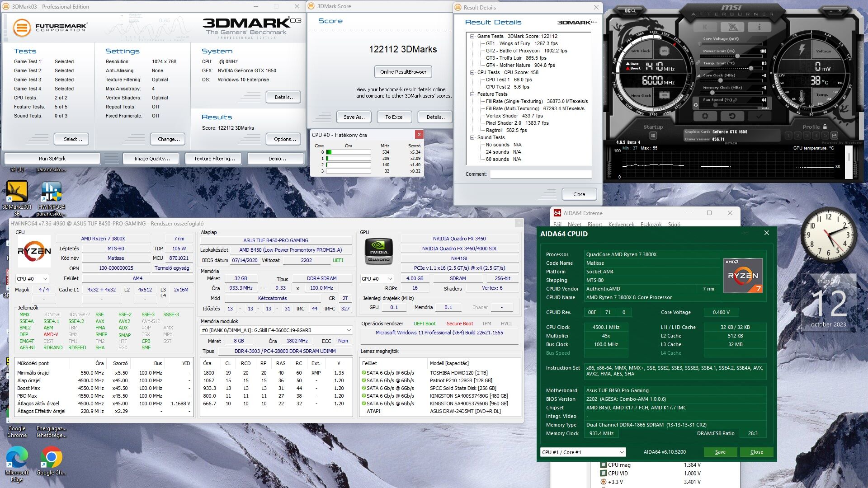Image resolution: width=868 pixels, height=488 pixels.
Task: Open the GPU #0 dropdown in HWiNFO64
Action: point(377,279)
